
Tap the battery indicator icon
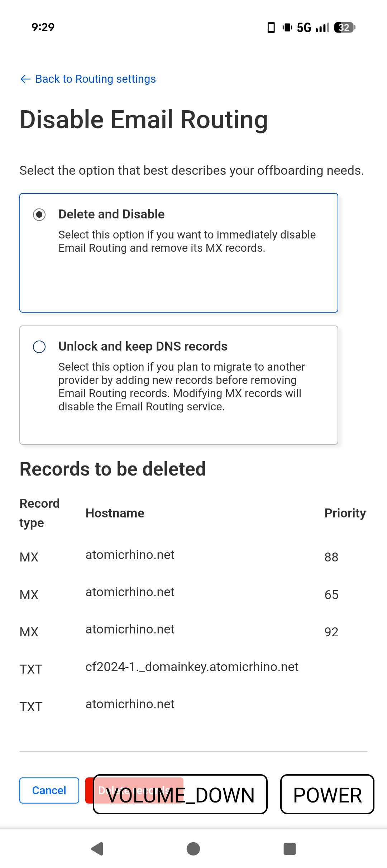(344, 28)
